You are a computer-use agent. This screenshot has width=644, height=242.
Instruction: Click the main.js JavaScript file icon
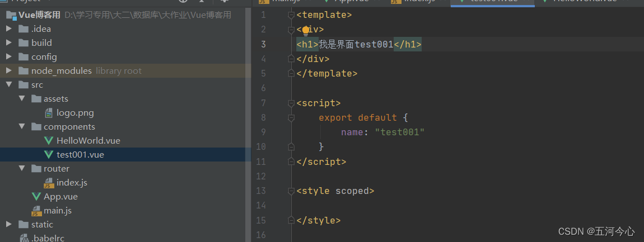[36, 211]
